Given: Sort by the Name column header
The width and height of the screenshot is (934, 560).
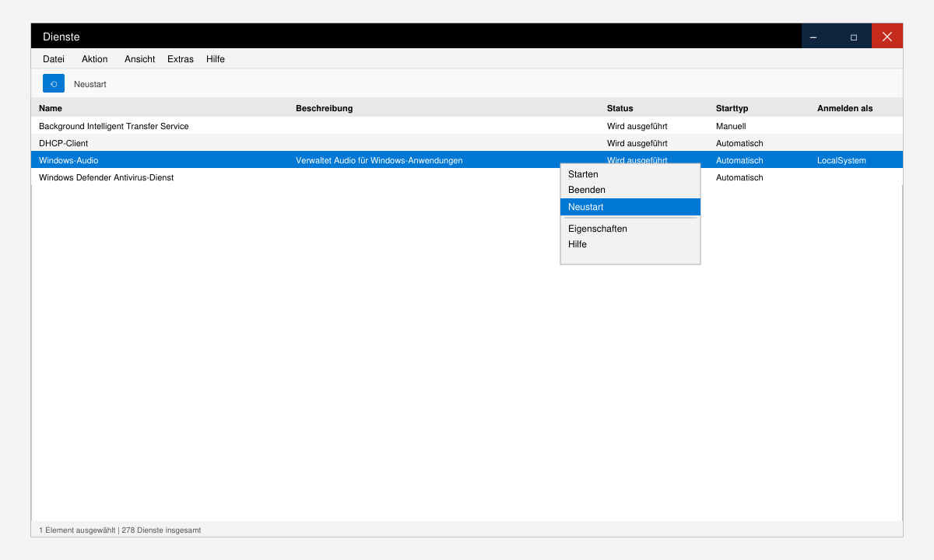Looking at the screenshot, I should 51,108.
